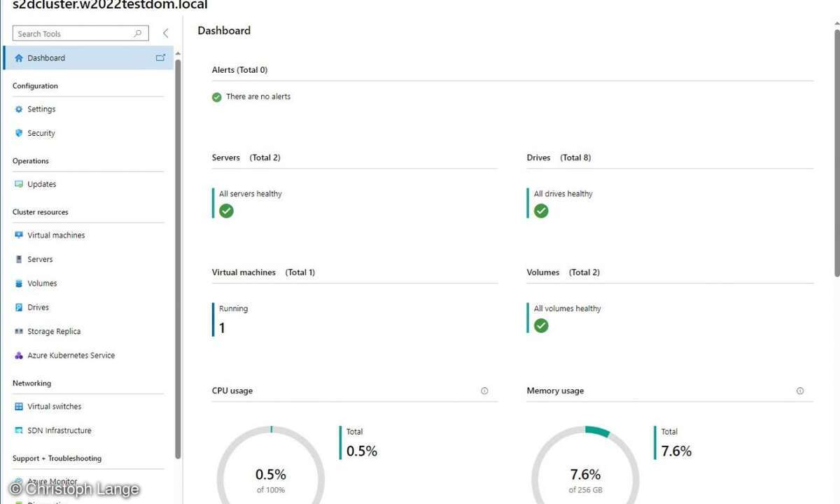This screenshot has width=840, height=504.
Task: Click the Dashboard home icon
Action: click(19, 58)
